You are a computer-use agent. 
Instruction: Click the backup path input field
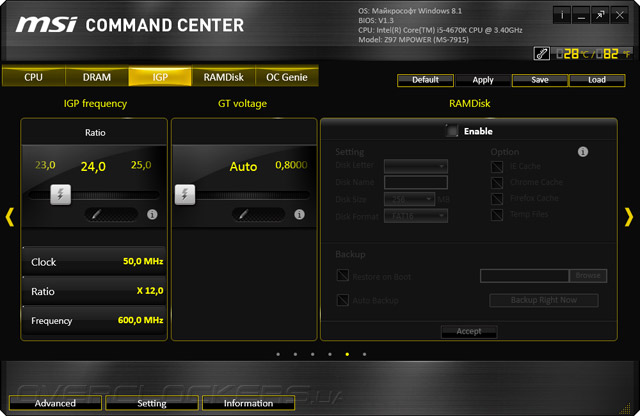[524, 276]
